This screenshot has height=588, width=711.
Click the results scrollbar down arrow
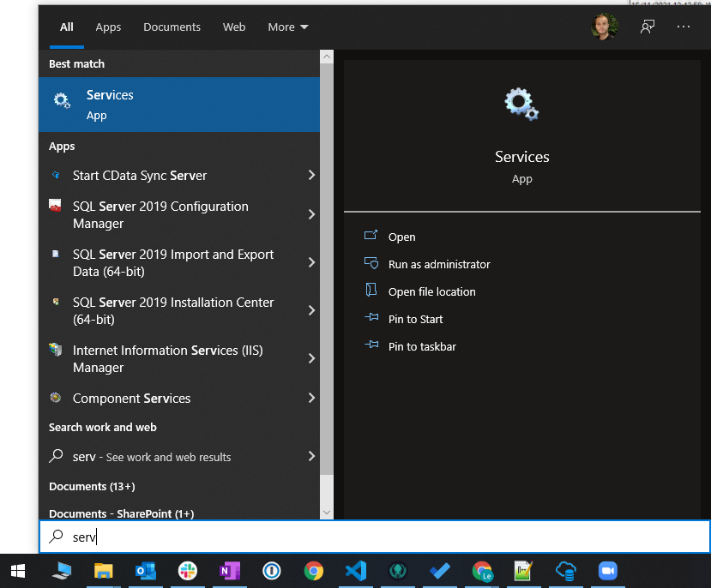327,513
